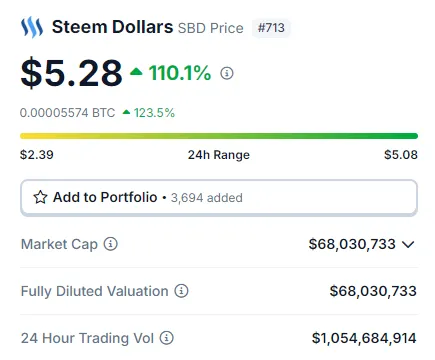
Task: Open Fully Diluted Valuation info icon
Action: tap(181, 291)
